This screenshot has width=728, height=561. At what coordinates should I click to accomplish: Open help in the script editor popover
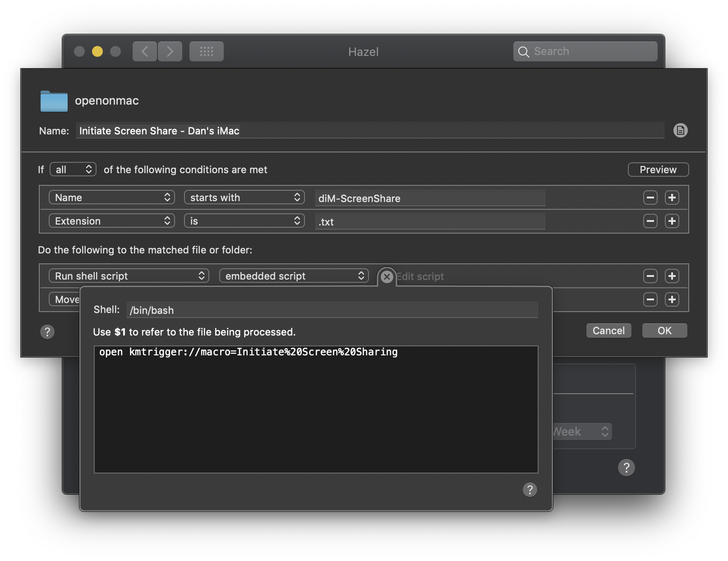pyautogui.click(x=530, y=489)
